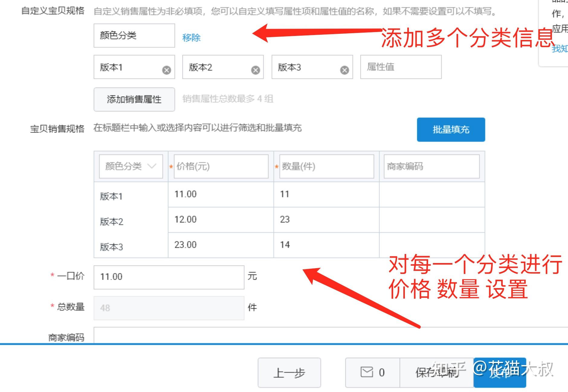568x392 pixels.
Task: Click the 版本2 row label
Action: (x=111, y=222)
